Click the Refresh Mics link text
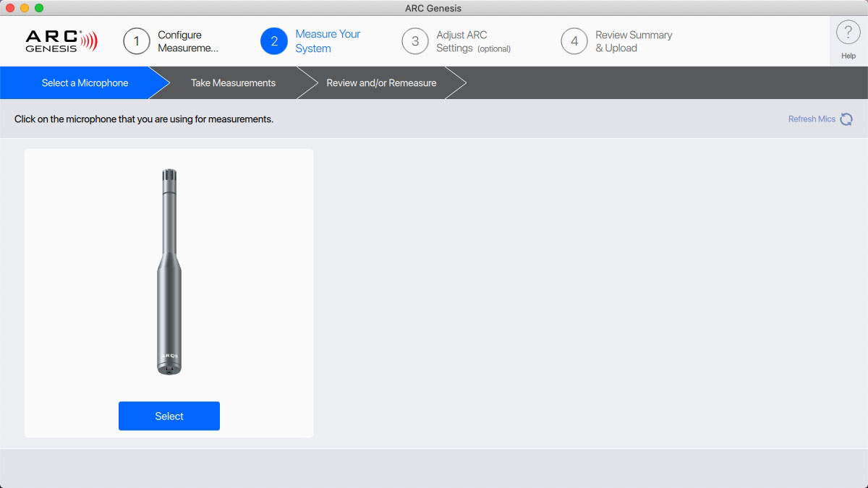The height and width of the screenshot is (488, 868). pyautogui.click(x=812, y=119)
